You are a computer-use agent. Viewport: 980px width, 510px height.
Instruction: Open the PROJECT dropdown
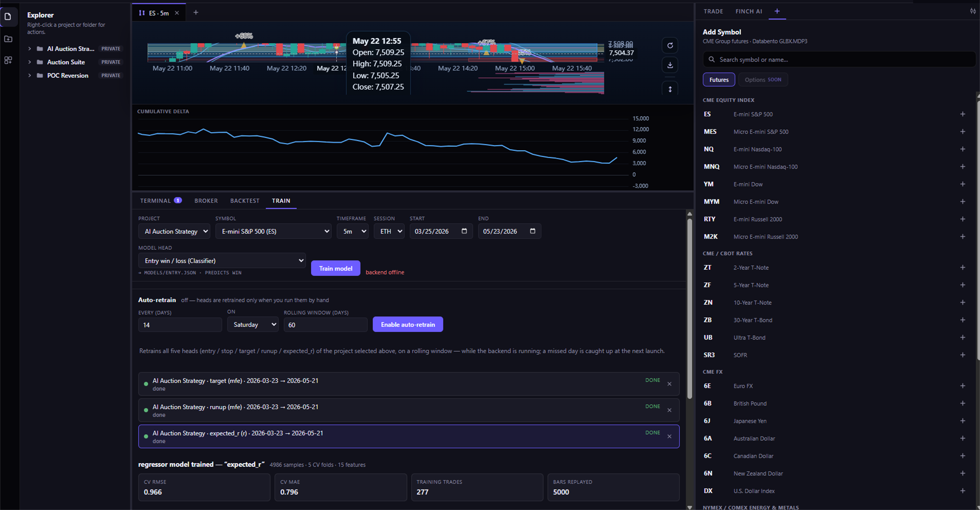click(x=174, y=232)
